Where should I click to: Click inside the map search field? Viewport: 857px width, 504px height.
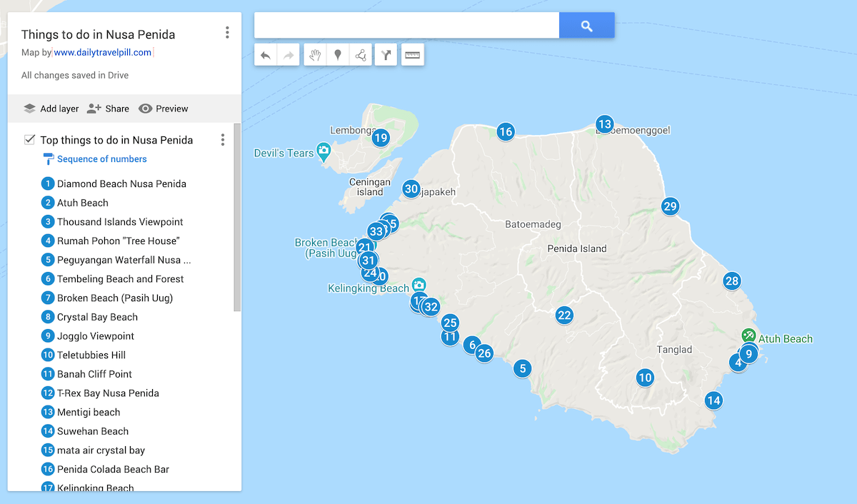tap(406, 26)
